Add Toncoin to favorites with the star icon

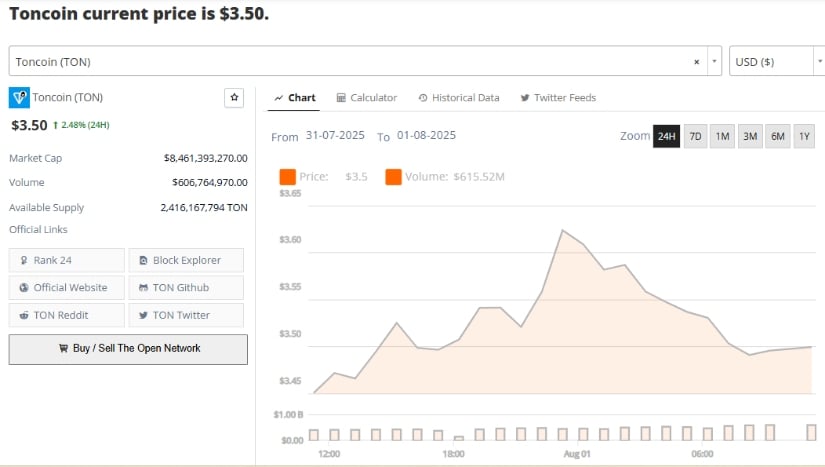234,97
